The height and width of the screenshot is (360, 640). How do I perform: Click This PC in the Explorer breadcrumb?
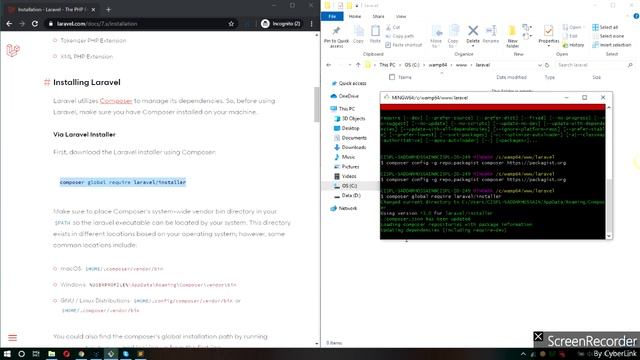pyautogui.click(x=387, y=65)
